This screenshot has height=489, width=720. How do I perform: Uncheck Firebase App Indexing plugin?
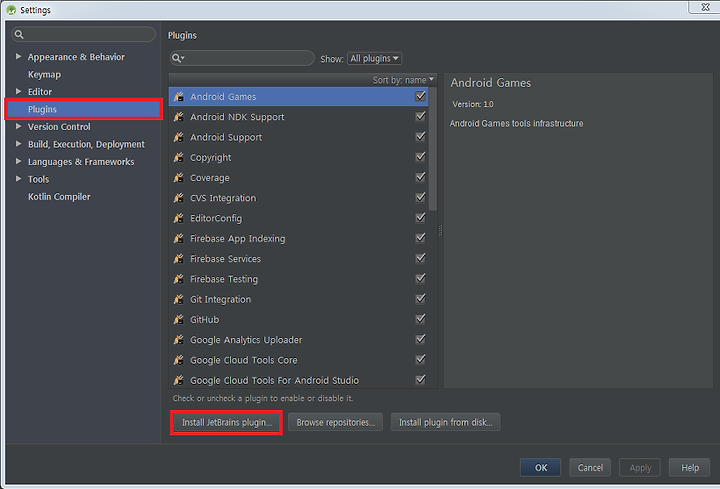coord(420,237)
